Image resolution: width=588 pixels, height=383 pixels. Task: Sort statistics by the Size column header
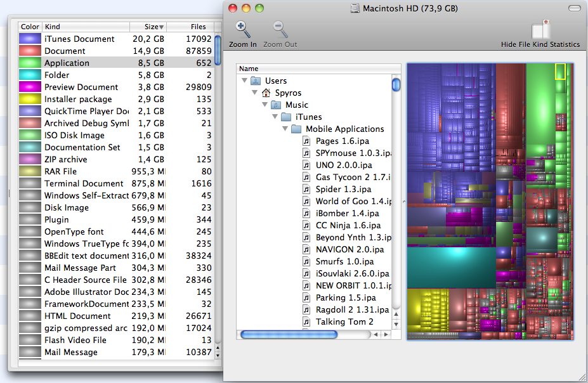coord(148,27)
